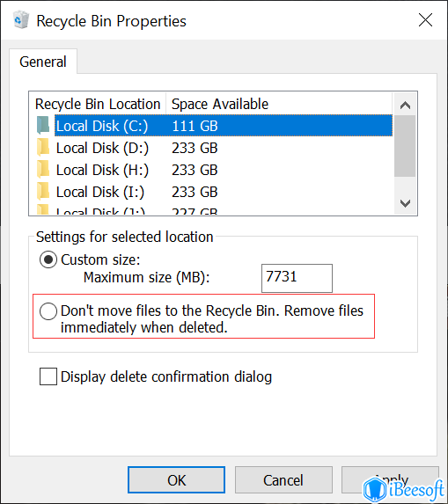Click the Recycle Bin Location column header

pos(98,104)
